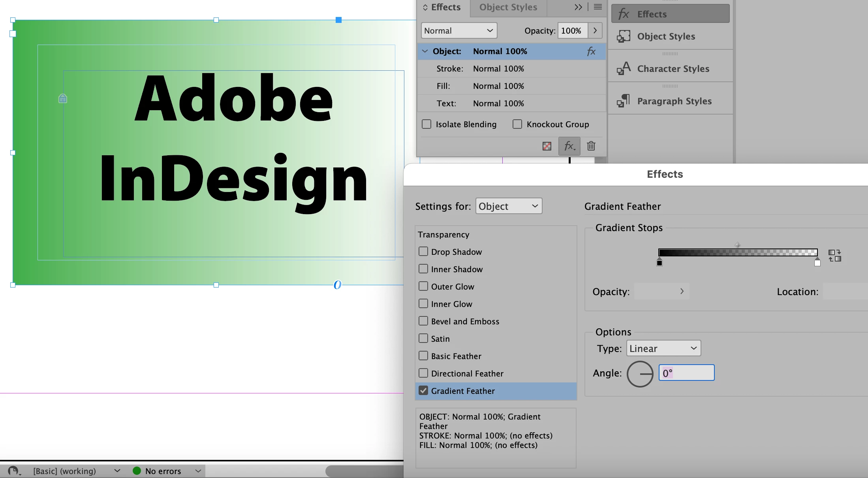Screen dimensions: 868x478
Task: Toggle the Isolate Blending checkbox
Action: (x=426, y=124)
